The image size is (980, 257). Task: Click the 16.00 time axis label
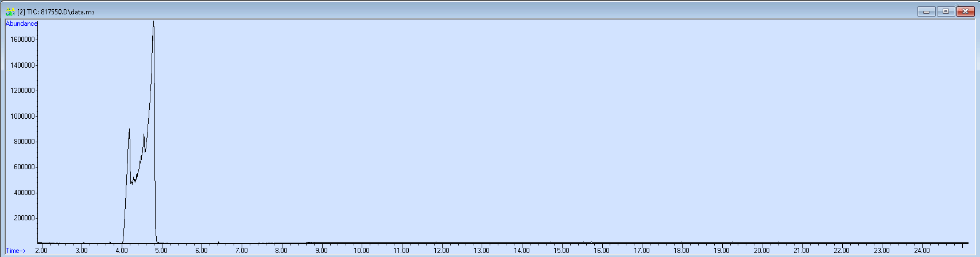[601, 251]
